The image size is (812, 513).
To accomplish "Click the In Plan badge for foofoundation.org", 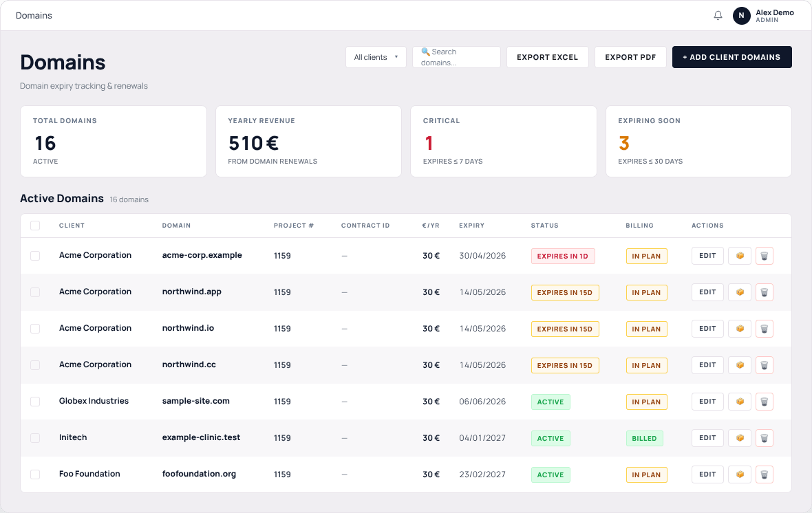I will click(x=646, y=474).
